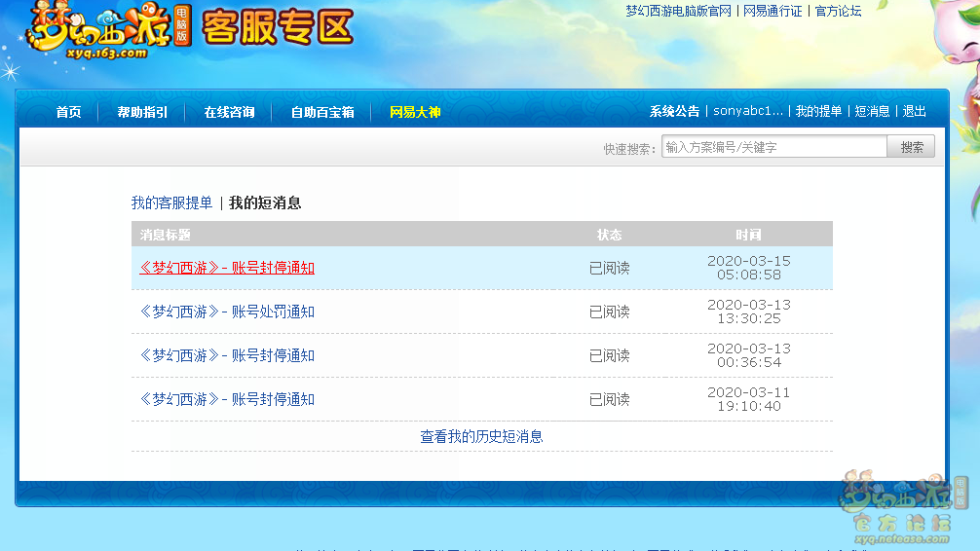This screenshot has height=551, width=980.
Task: Click timestamp 2020-03-11 19:10:40
Action: coord(749,398)
